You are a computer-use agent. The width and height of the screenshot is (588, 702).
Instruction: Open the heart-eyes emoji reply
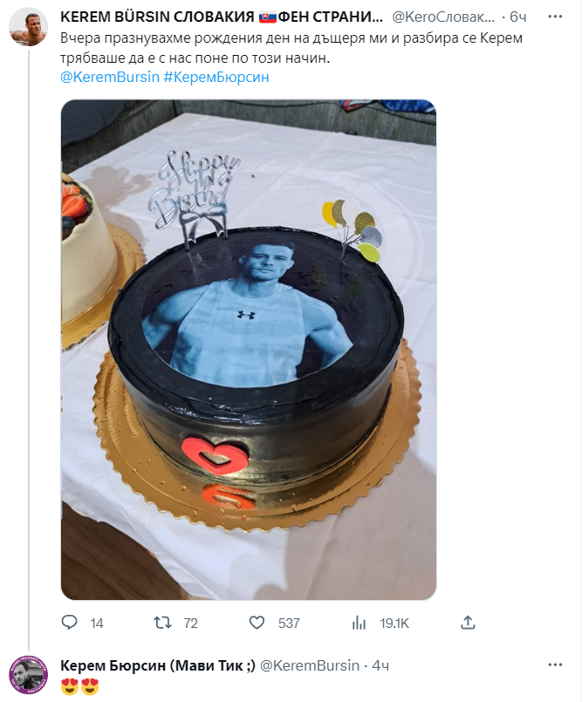click(80, 685)
